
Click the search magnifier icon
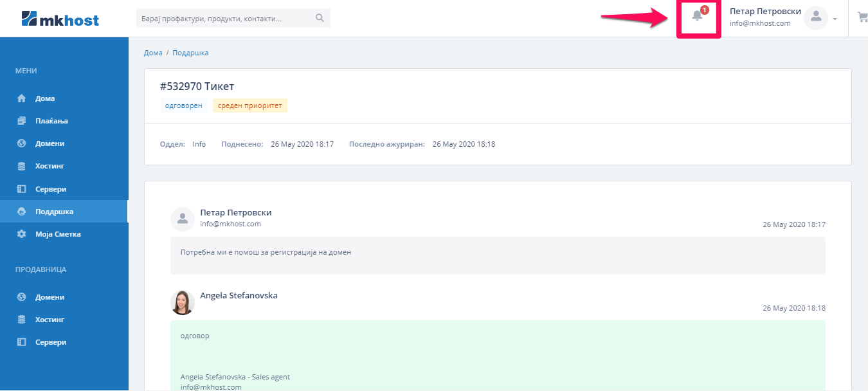[320, 18]
